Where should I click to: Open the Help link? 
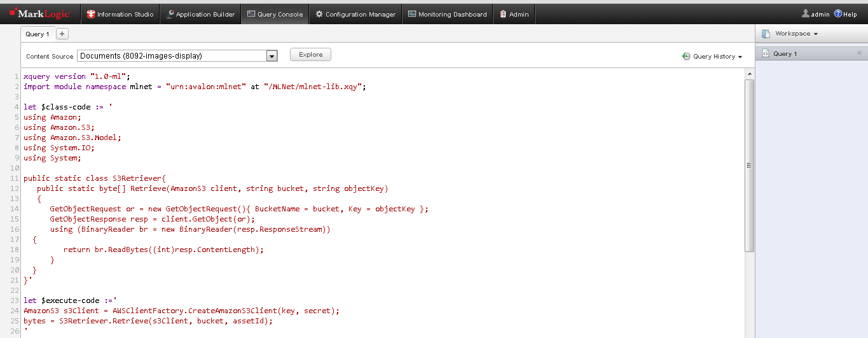pyautogui.click(x=850, y=14)
